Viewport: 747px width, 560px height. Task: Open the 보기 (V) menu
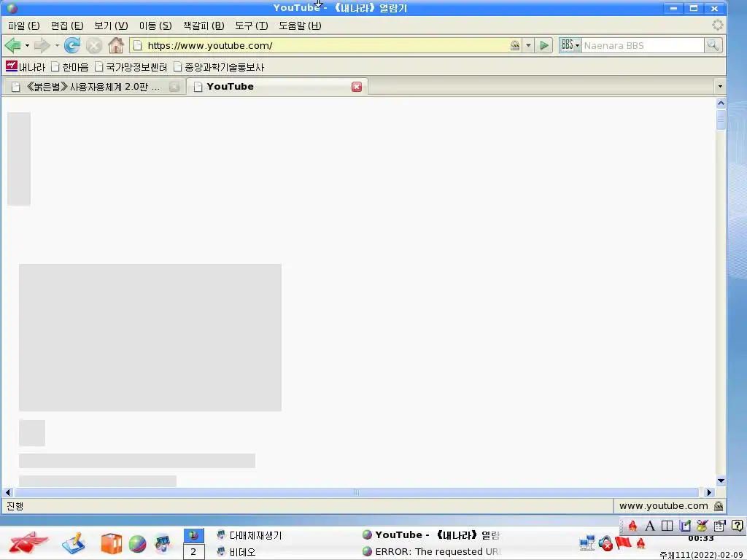[111, 26]
